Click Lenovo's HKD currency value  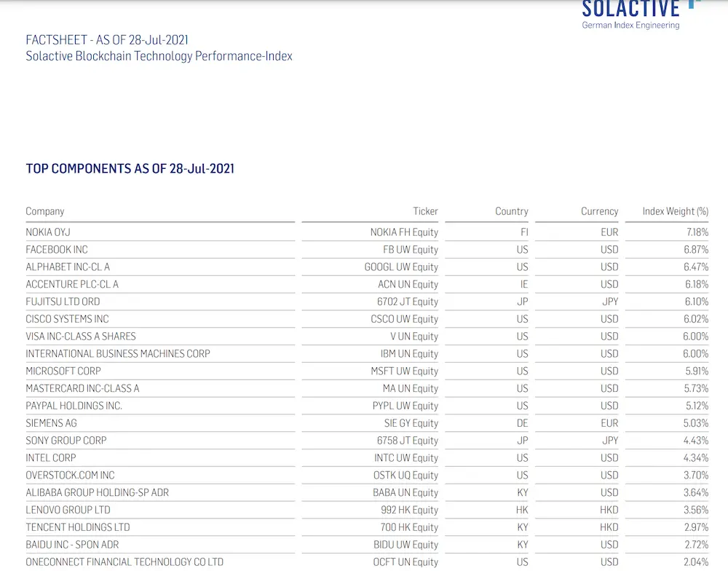609,510
